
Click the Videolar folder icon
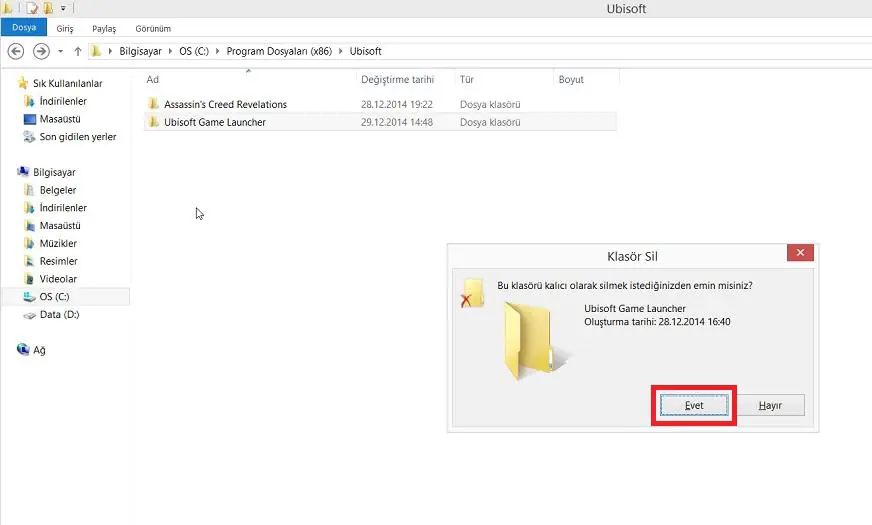pyautogui.click(x=29, y=279)
